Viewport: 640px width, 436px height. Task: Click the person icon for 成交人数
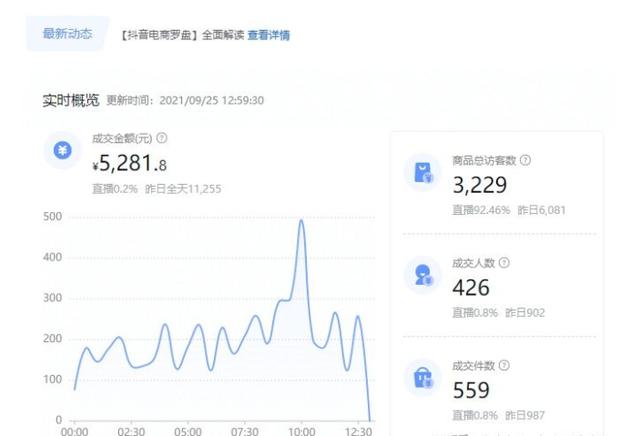[x=422, y=275]
